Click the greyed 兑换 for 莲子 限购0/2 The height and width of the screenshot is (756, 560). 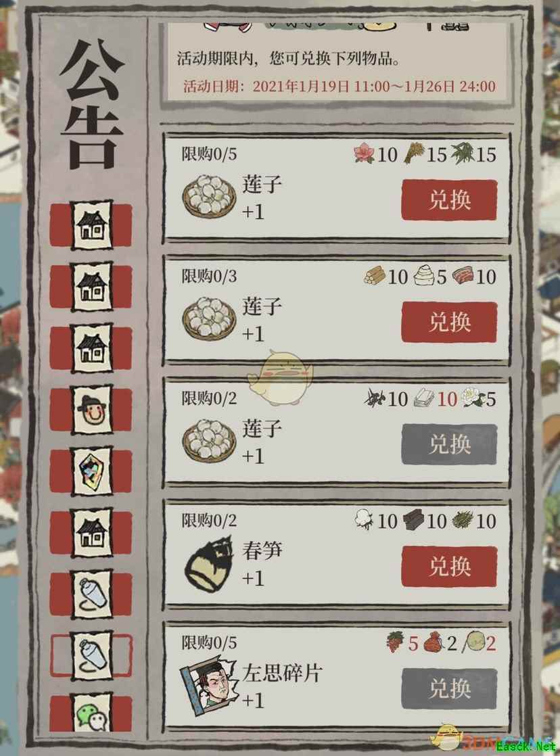click(x=449, y=444)
